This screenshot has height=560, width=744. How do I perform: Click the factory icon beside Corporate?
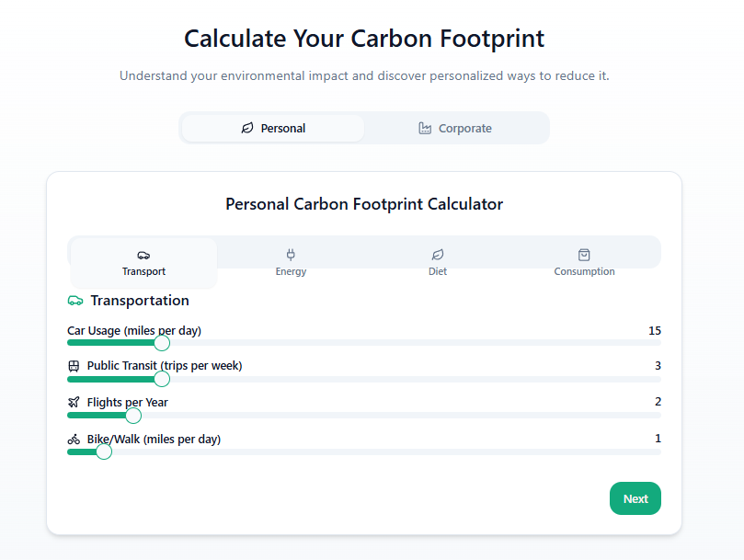425,128
